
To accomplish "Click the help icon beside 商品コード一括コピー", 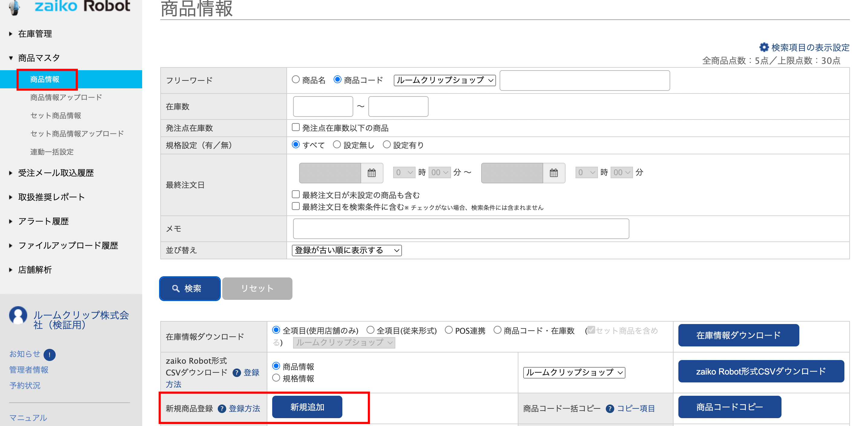I will tap(609, 409).
